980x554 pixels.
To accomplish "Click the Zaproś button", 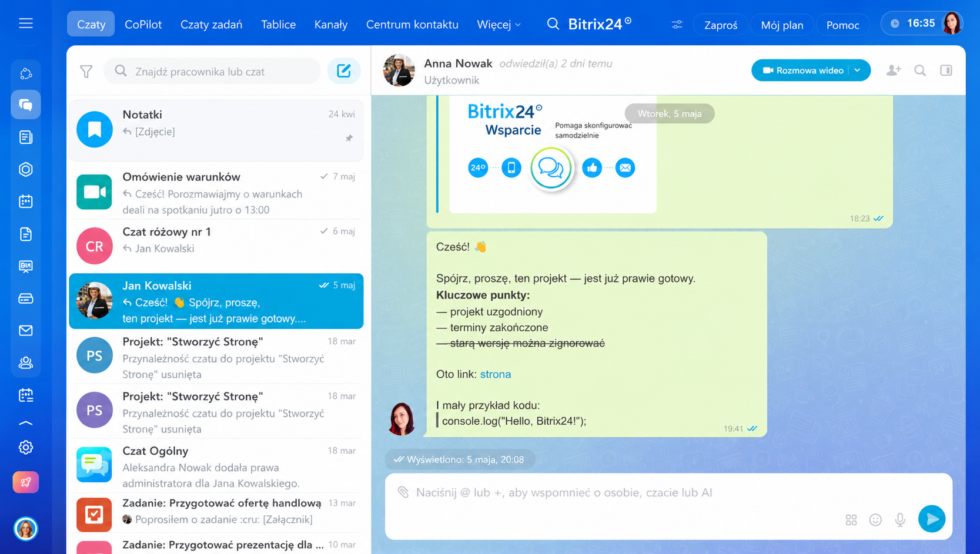I will click(x=721, y=25).
